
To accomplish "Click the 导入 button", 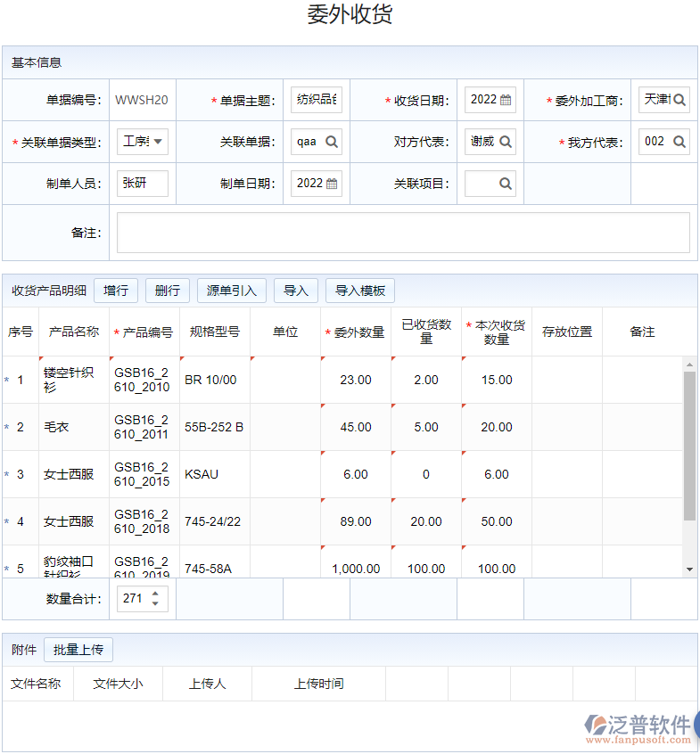I will 296,291.
